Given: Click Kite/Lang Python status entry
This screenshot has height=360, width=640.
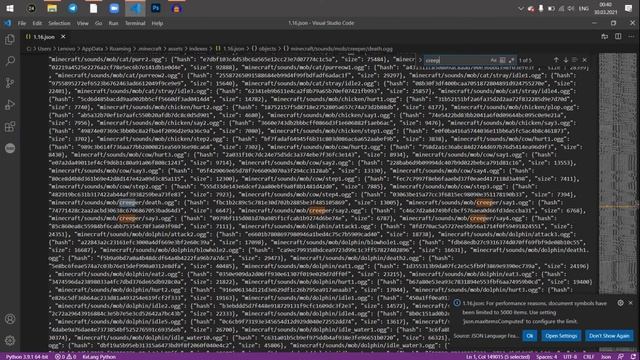Looking at the screenshot, I should (99, 356).
